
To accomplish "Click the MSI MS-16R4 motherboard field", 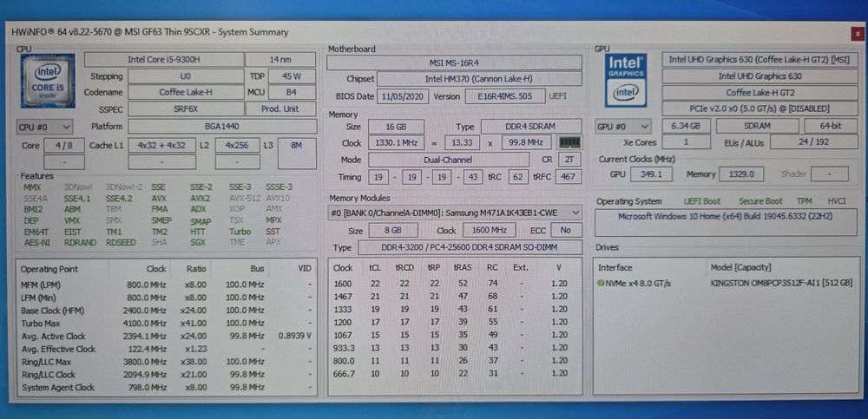I will pos(455,62).
